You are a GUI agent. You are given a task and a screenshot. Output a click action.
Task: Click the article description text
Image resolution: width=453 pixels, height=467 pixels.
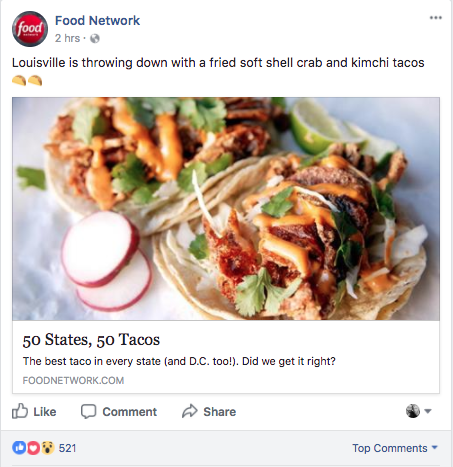coord(179,361)
